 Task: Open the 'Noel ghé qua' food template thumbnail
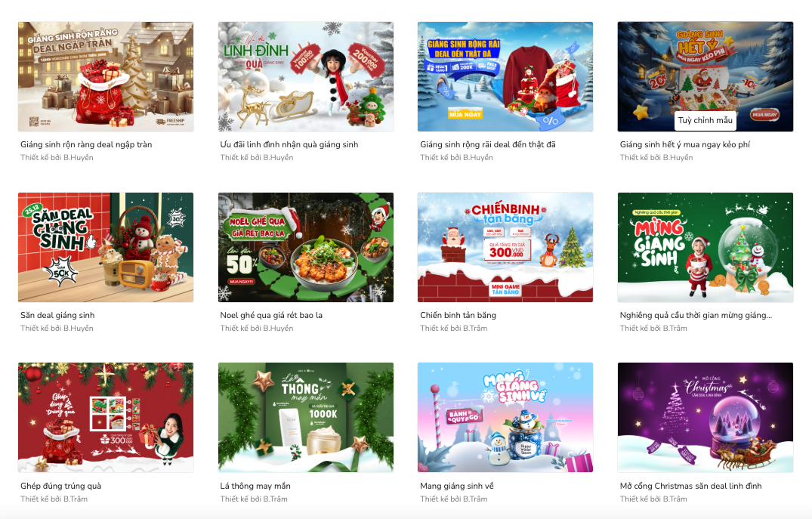tap(305, 247)
